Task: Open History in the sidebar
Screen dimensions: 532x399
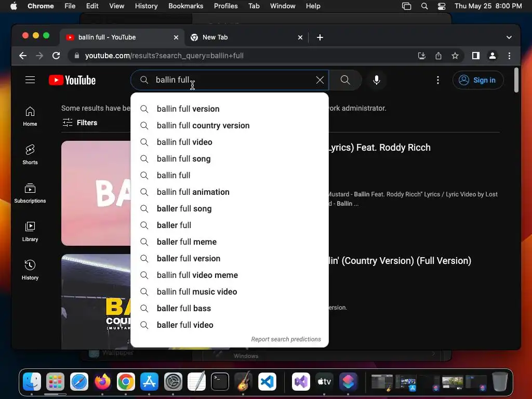Action: [30, 270]
